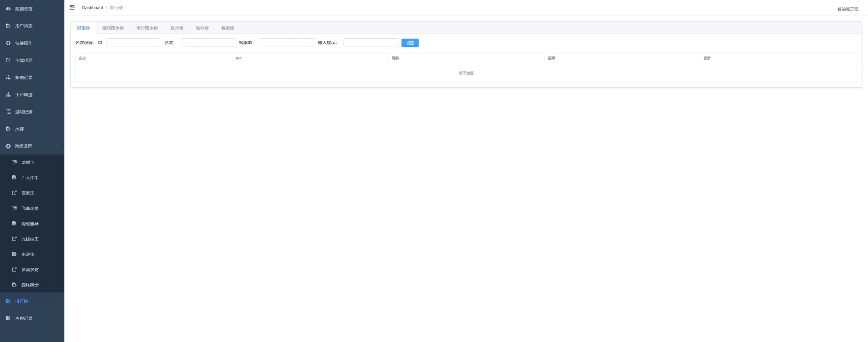Click the 提示 column header
Screen dimensions: 868x342
click(x=623, y=58)
